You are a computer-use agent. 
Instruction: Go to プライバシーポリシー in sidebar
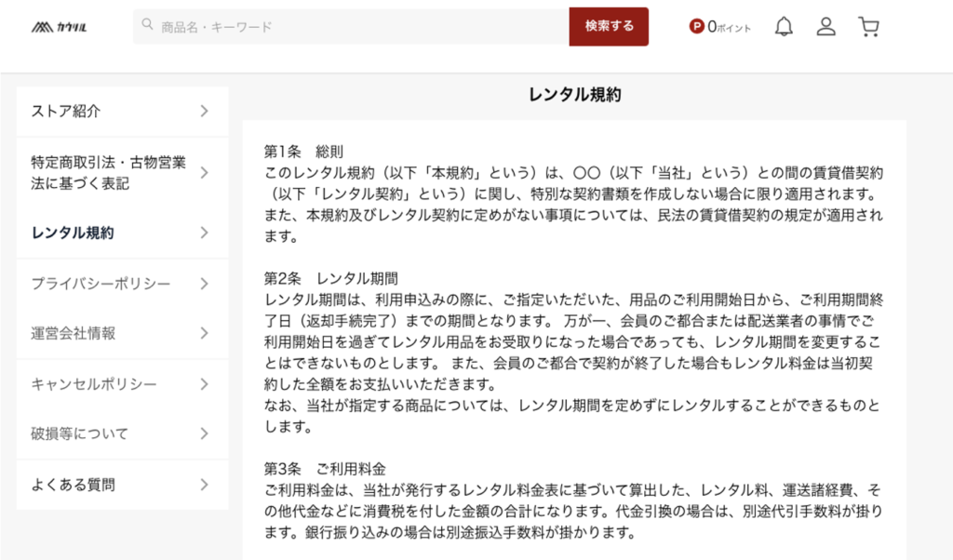101,284
